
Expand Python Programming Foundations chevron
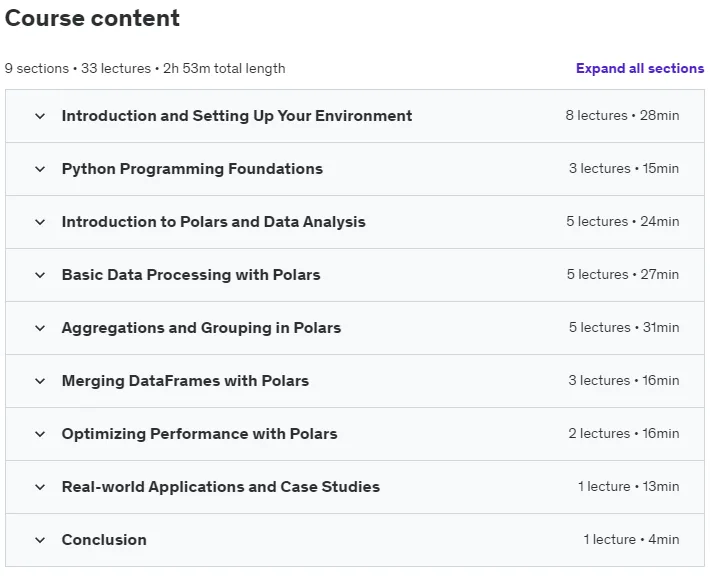pyautogui.click(x=40, y=169)
